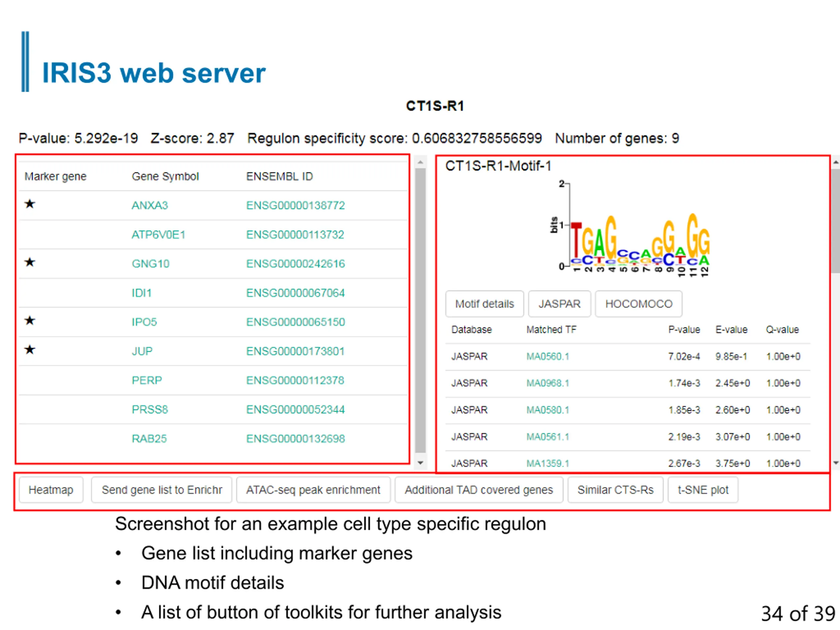Click the E-value column header

pyautogui.click(x=731, y=330)
